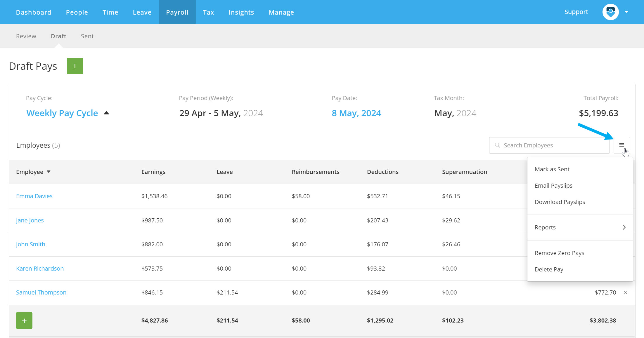The image size is (644, 338).
Task: Click the Total Payroll amount $5,199.63
Action: pyautogui.click(x=598, y=113)
